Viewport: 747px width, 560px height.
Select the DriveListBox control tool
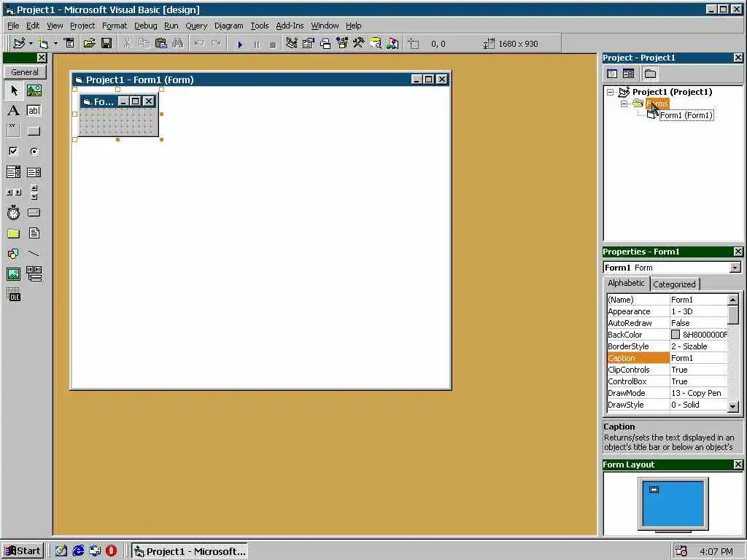coord(34,212)
